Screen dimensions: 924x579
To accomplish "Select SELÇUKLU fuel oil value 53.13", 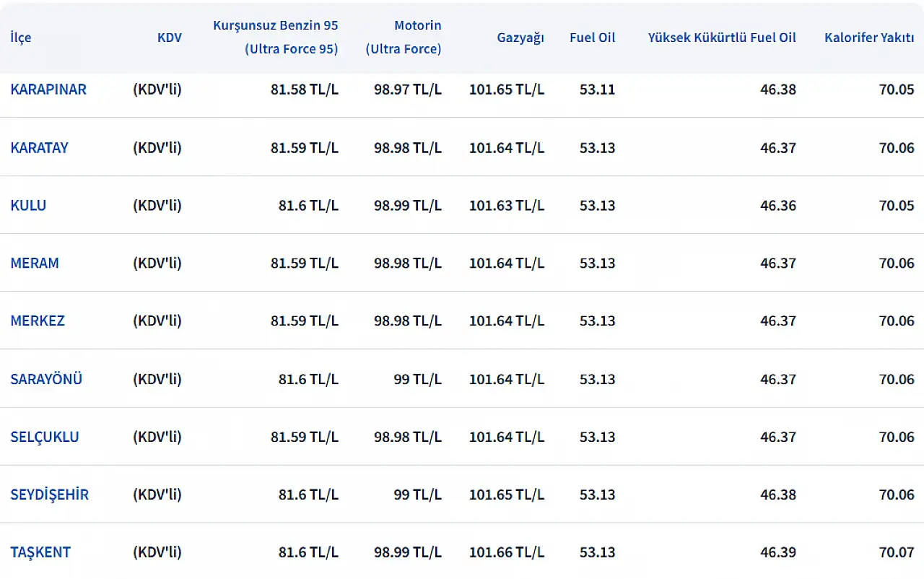I will [598, 437].
